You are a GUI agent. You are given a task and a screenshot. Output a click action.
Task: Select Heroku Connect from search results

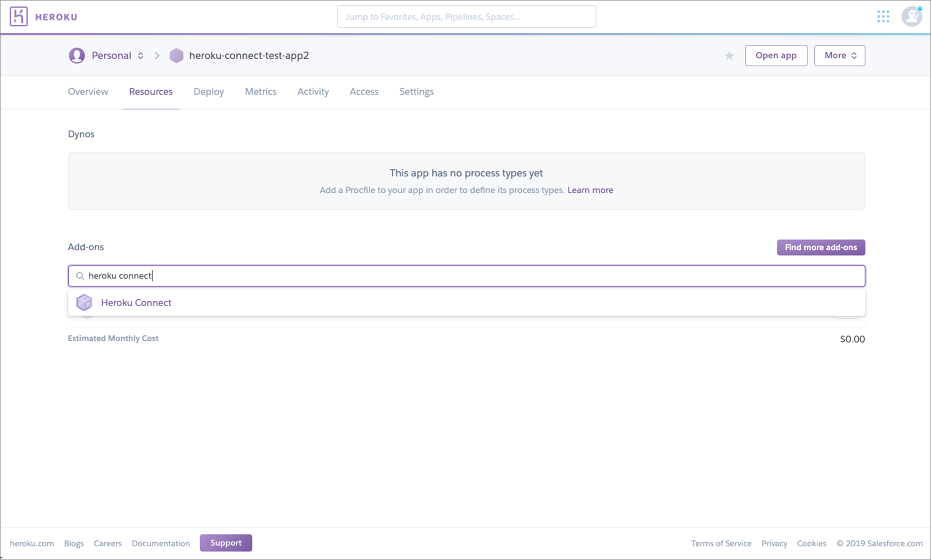pos(466,302)
